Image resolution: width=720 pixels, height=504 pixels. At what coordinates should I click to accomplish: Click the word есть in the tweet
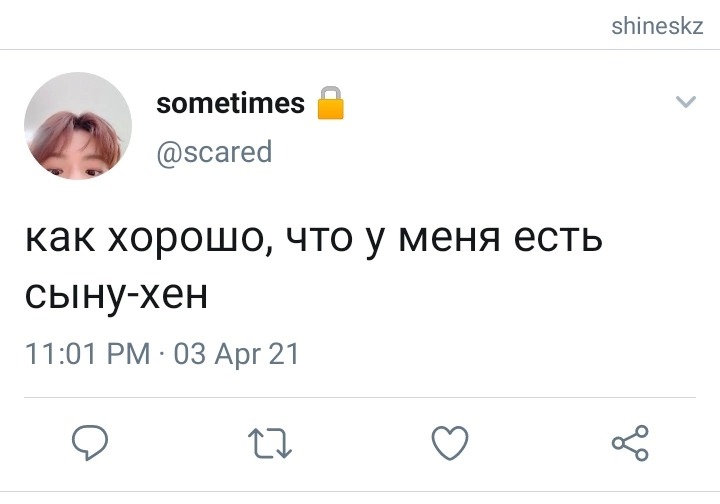pyautogui.click(x=557, y=239)
